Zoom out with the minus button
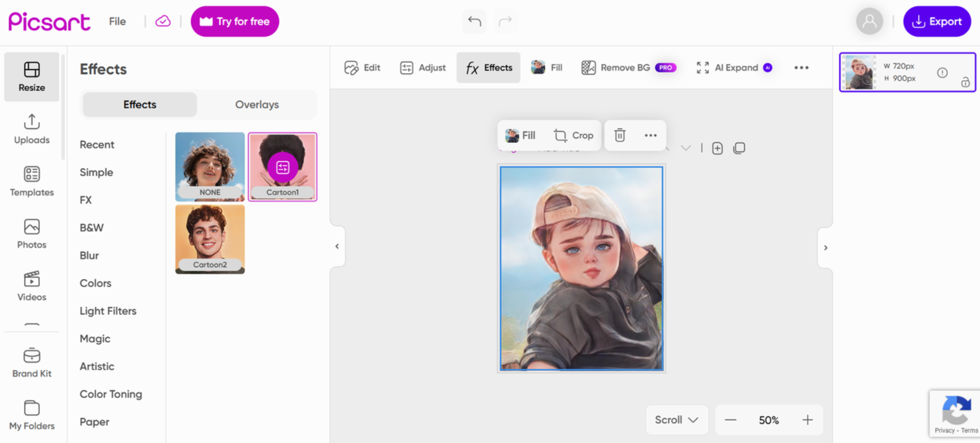The image size is (980, 443). (730, 420)
